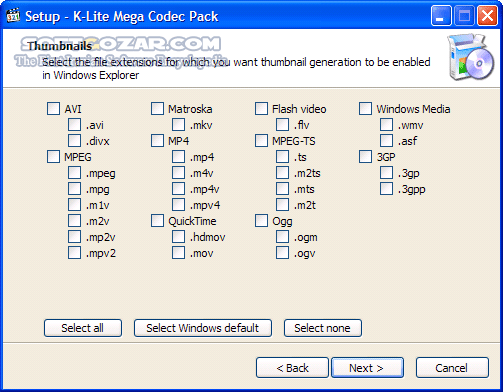Tick the QuickTime group checkbox
This screenshot has width=503, height=392.
click(x=157, y=221)
